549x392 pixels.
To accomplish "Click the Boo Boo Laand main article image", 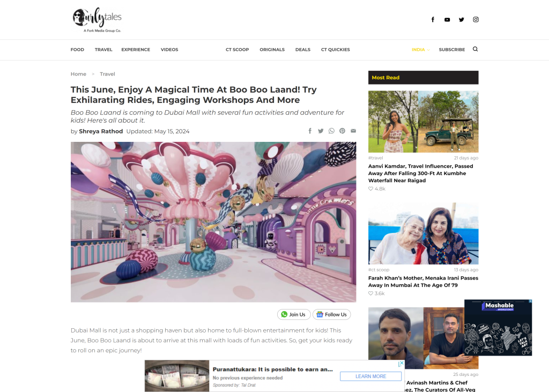I will [213, 222].
